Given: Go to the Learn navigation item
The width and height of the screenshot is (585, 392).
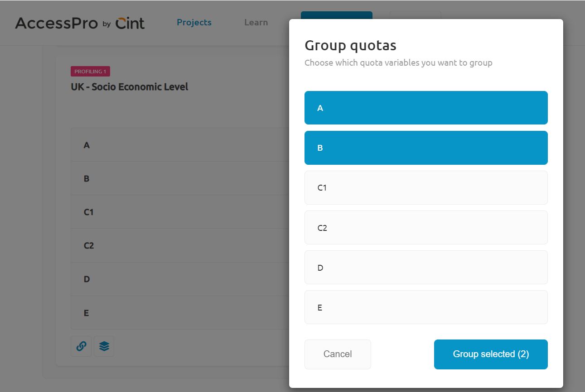Looking at the screenshot, I should (x=256, y=22).
